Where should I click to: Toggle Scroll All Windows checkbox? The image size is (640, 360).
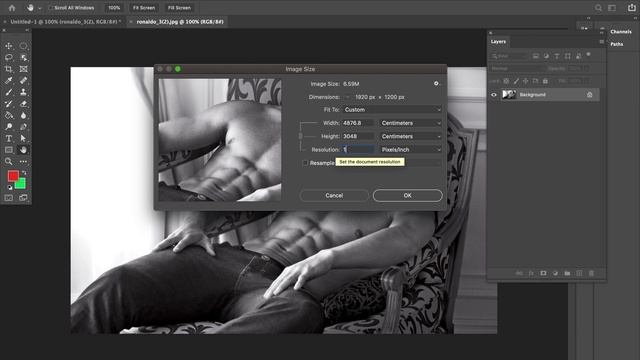coord(51,8)
